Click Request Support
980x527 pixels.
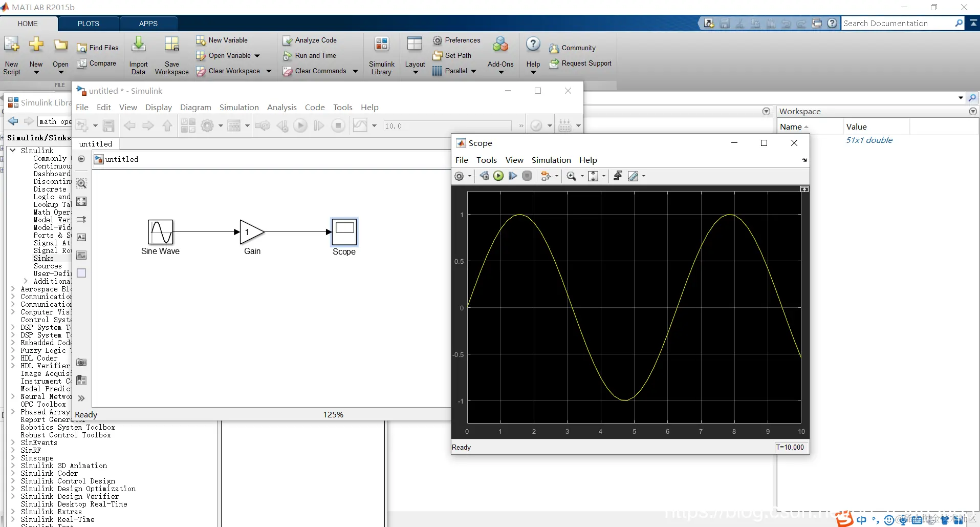click(x=580, y=64)
